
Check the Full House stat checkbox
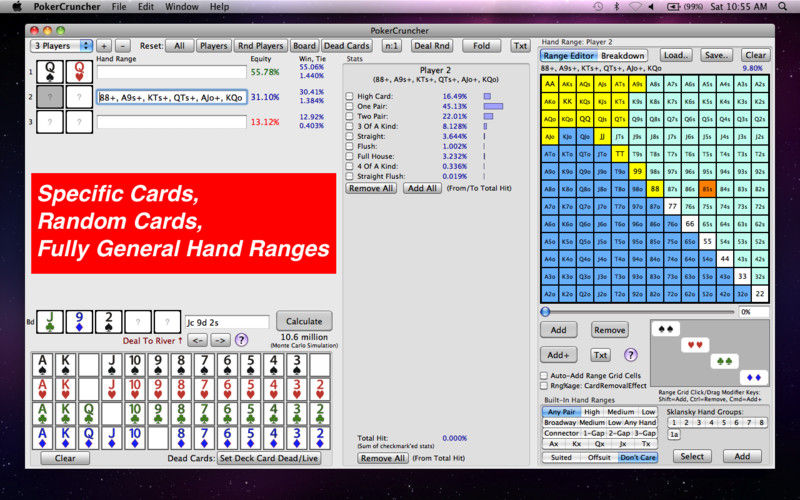(349, 156)
